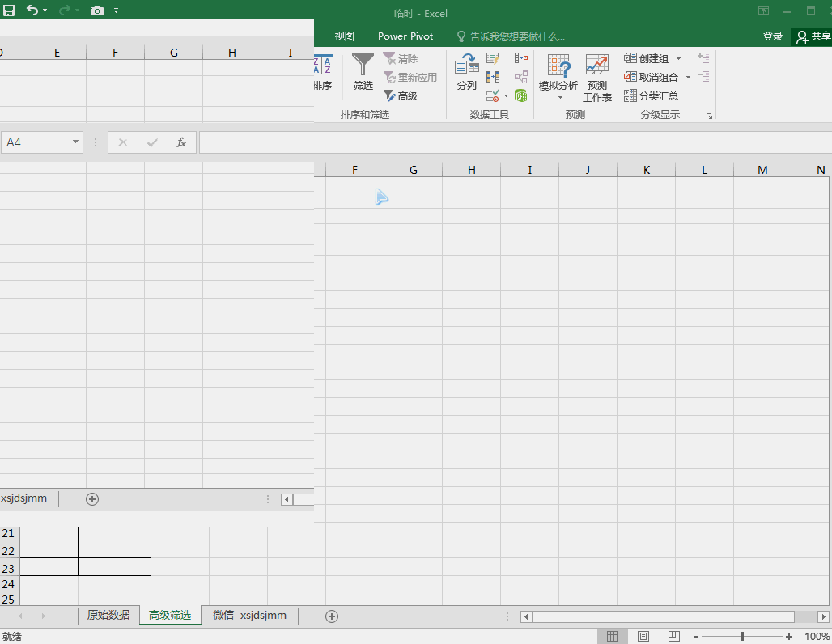Click the 排序 sort button
Image resolution: width=832 pixels, height=644 pixels.
pyautogui.click(x=323, y=72)
